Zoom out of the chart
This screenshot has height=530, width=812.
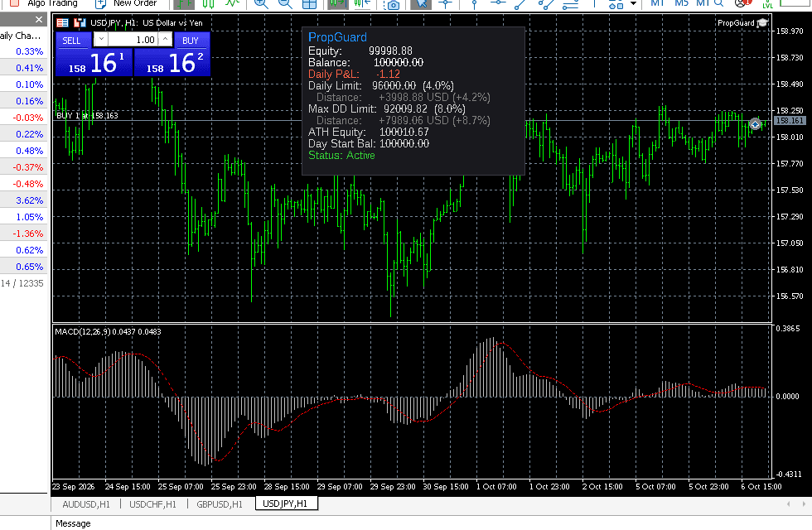pos(285,3)
